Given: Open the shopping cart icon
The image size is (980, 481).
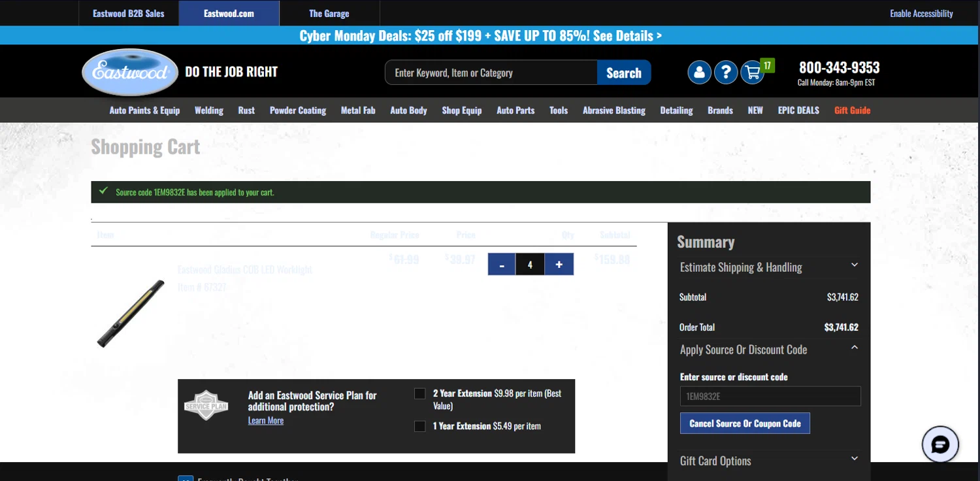Looking at the screenshot, I should click(x=753, y=72).
